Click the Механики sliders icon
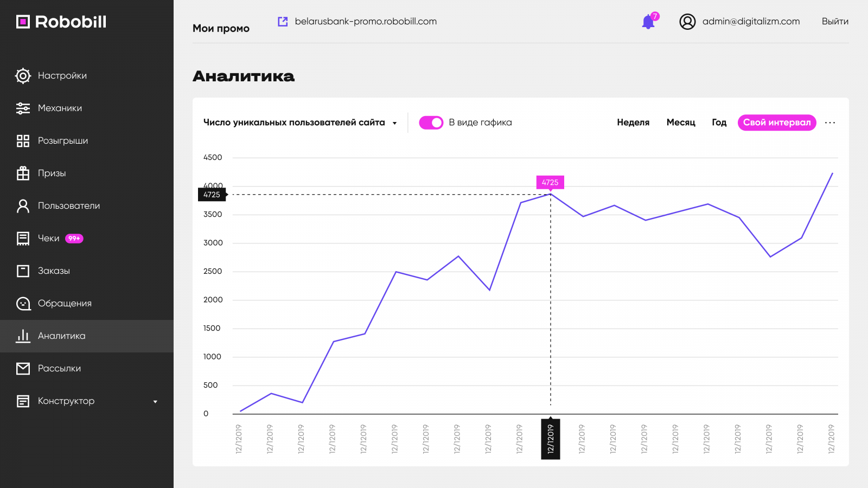 [x=23, y=108]
